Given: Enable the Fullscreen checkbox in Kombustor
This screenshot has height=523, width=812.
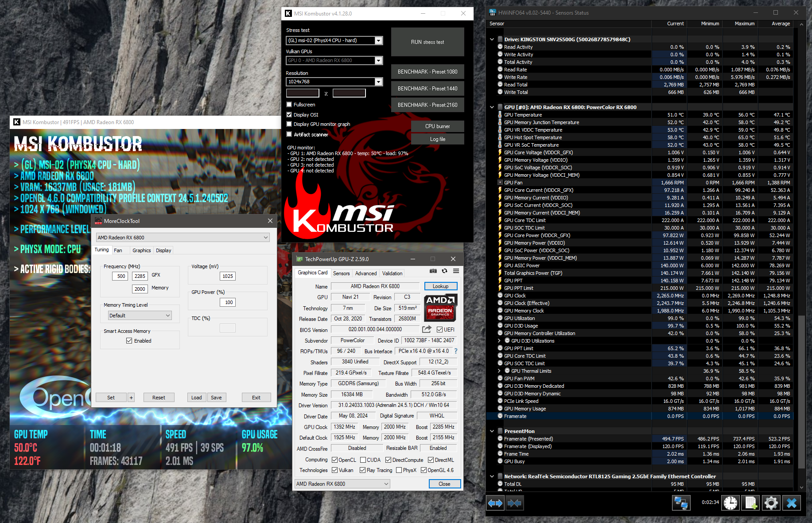Looking at the screenshot, I should click(x=289, y=105).
